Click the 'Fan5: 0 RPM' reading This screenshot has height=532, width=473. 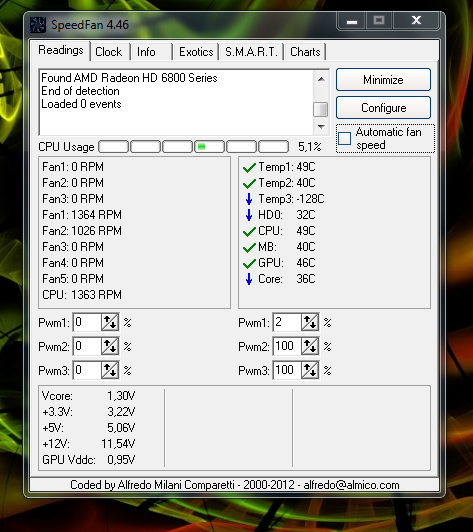[x=73, y=279]
